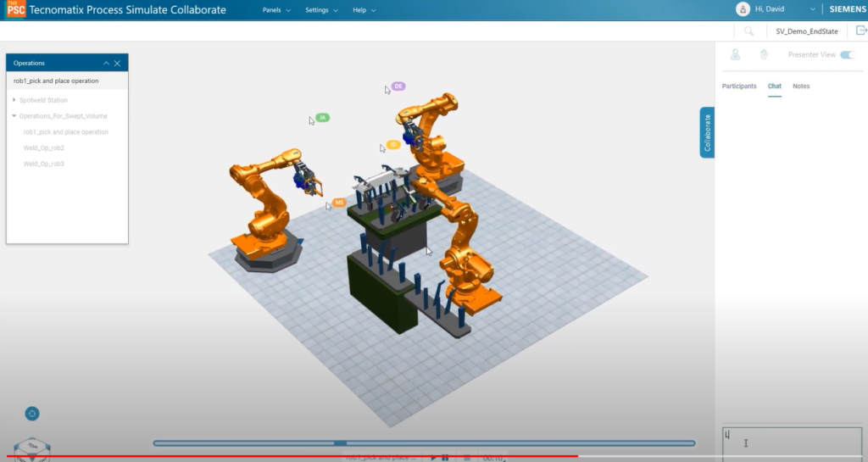Screen dimensions: 868x462
Task: Collapse the Operations panel with the chevron
Action: (x=106, y=63)
